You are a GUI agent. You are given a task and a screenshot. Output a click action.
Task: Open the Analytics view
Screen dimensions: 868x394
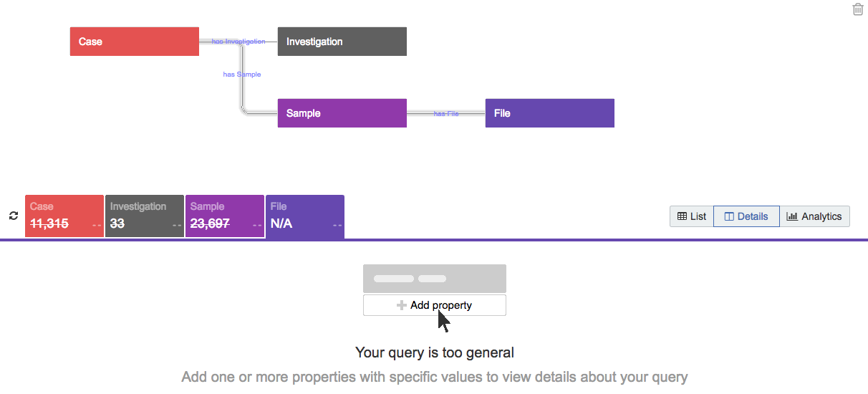click(x=814, y=216)
